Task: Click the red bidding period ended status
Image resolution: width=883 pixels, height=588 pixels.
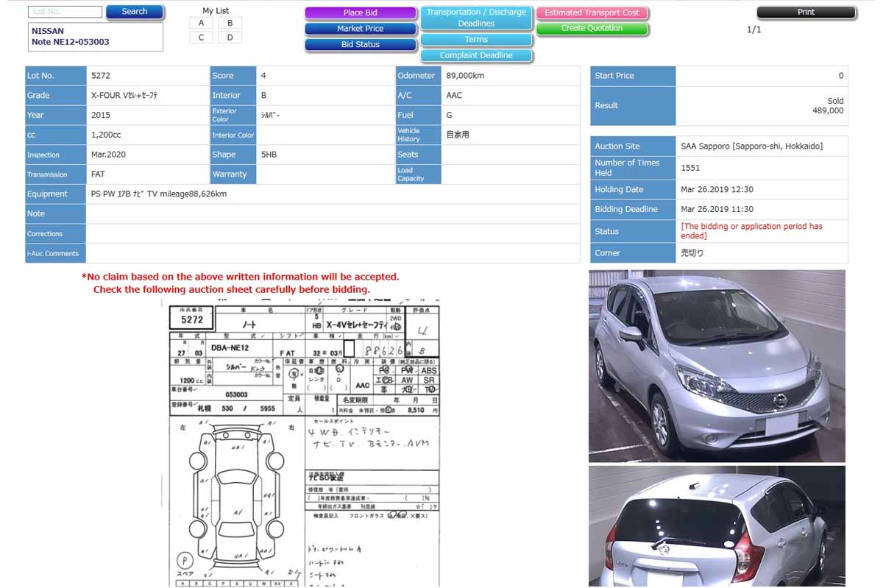Action: click(x=752, y=231)
